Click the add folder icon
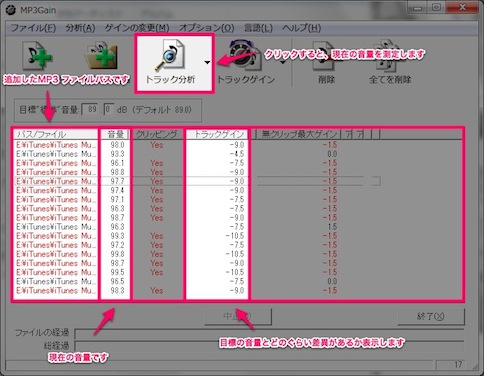Viewport: 484px width, 376px height. 101,56
